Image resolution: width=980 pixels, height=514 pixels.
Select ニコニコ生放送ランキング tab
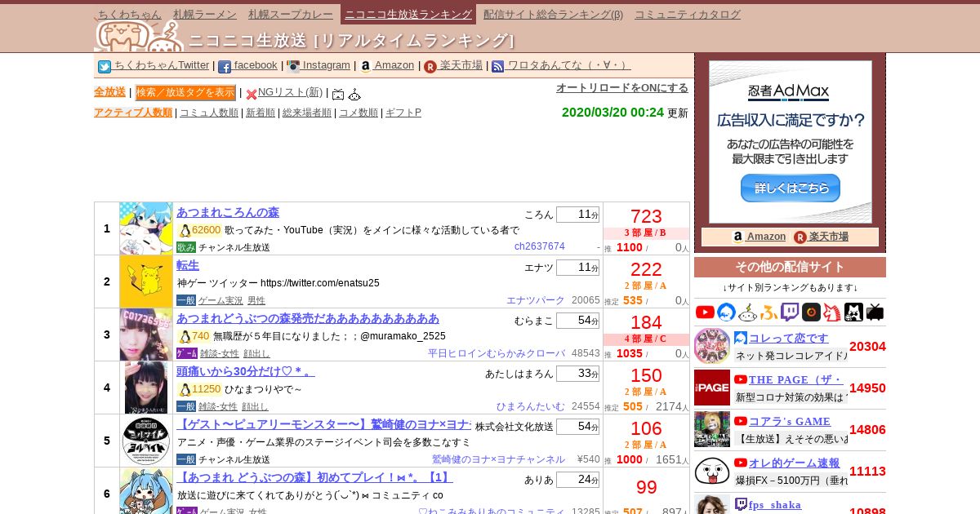pos(408,14)
